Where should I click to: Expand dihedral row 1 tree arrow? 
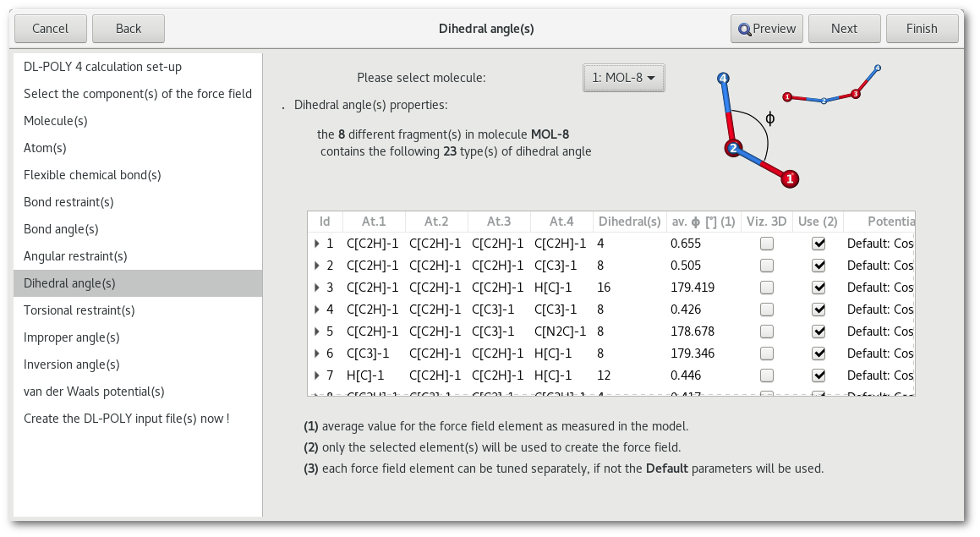coord(317,244)
